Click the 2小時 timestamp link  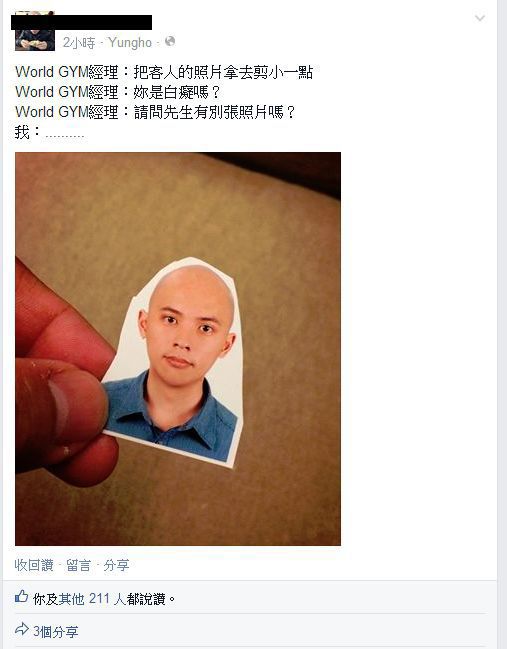(x=79, y=42)
